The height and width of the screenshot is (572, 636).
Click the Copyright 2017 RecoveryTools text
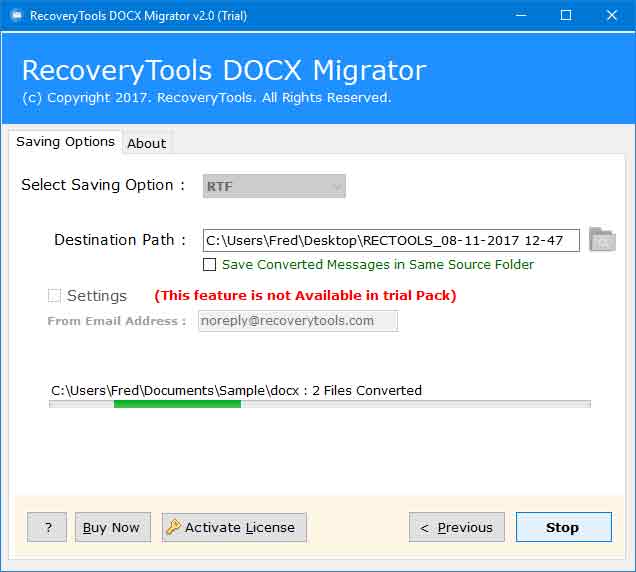coord(207,98)
